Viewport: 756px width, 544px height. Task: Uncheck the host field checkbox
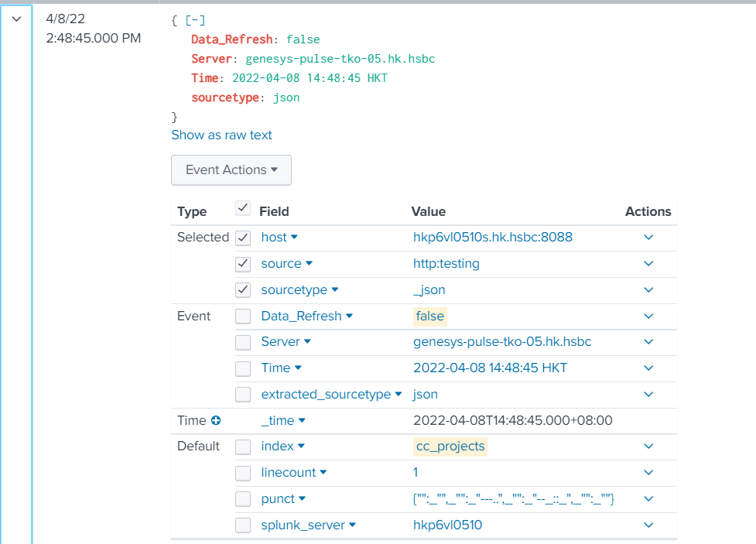tap(242, 238)
